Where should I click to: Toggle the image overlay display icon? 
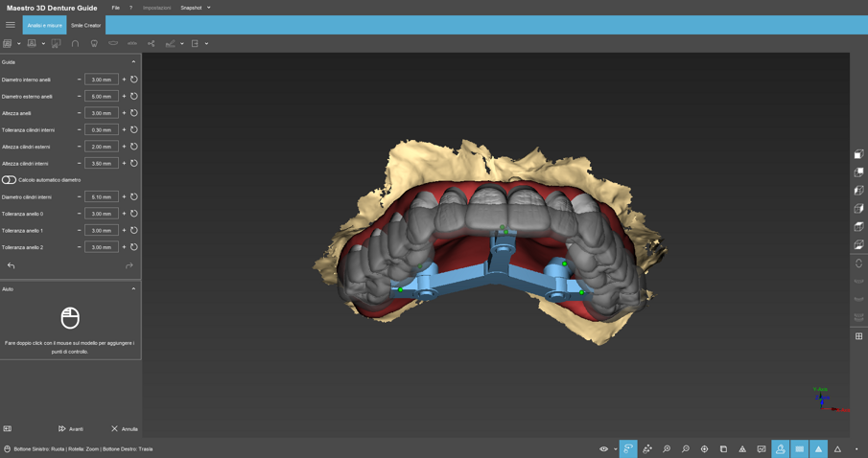(762, 448)
